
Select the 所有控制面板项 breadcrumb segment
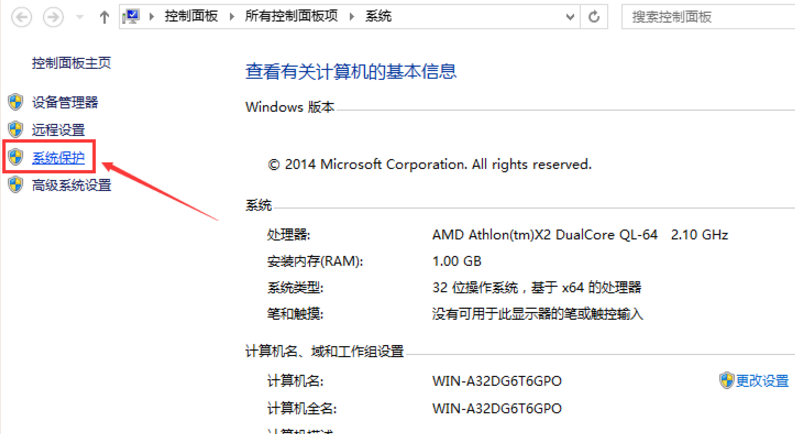click(293, 17)
